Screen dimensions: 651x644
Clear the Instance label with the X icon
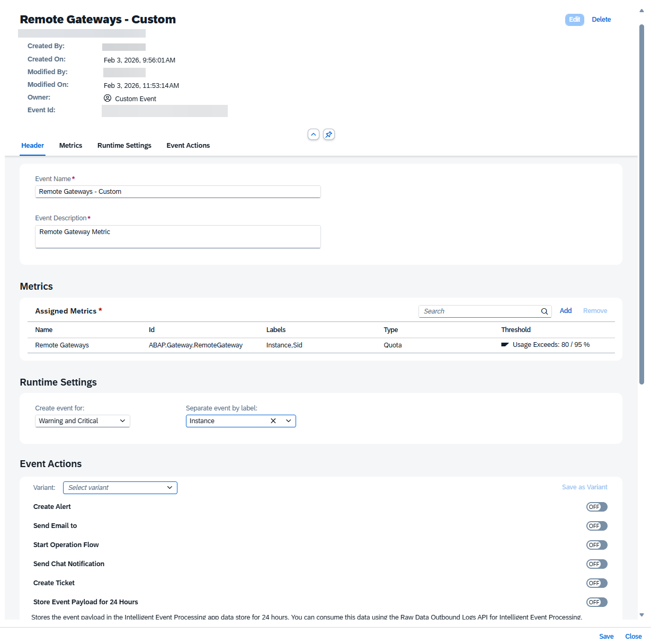click(273, 421)
